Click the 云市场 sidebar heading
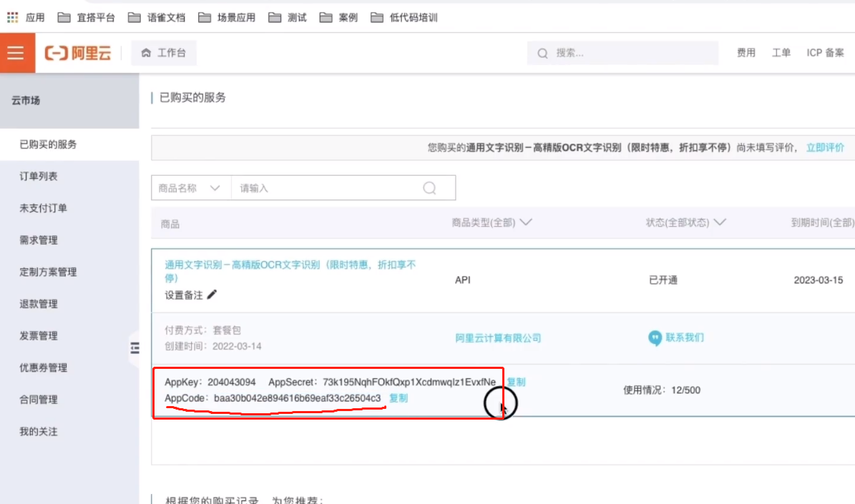The image size is (855, 504). pos(26,100)
